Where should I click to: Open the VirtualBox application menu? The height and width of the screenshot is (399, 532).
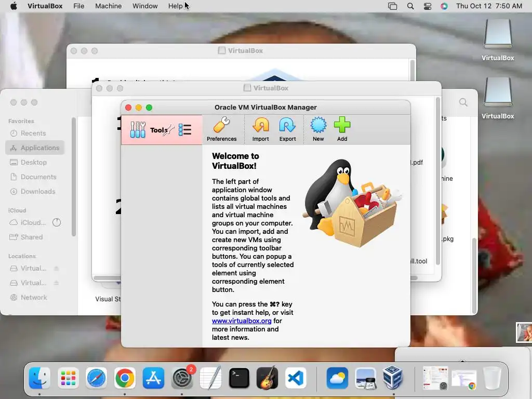45,6
